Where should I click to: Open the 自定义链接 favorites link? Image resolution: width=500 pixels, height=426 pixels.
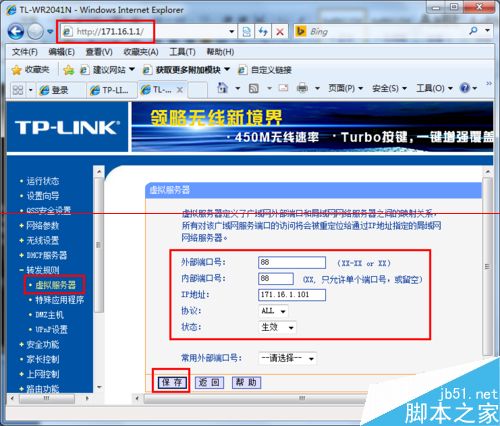click(x=265, y=70)
